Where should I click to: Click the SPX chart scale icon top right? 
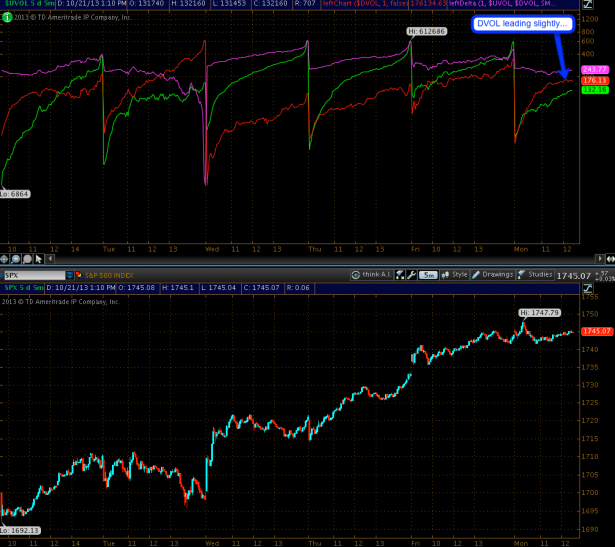[588, 288]
